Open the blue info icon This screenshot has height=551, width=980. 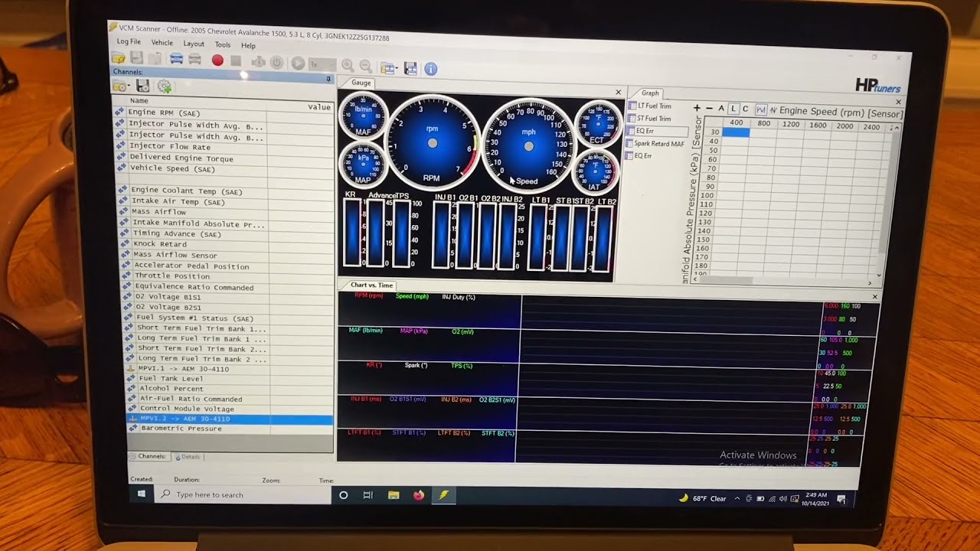[x=430, y=69]
